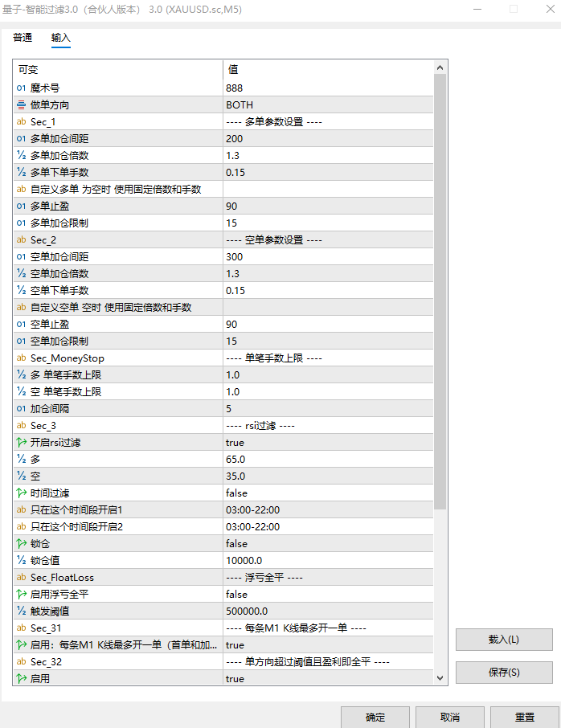Click the string icon beside 只在这个时间段开启1
This screenshot has width=561, height=728.
[22, 509]
